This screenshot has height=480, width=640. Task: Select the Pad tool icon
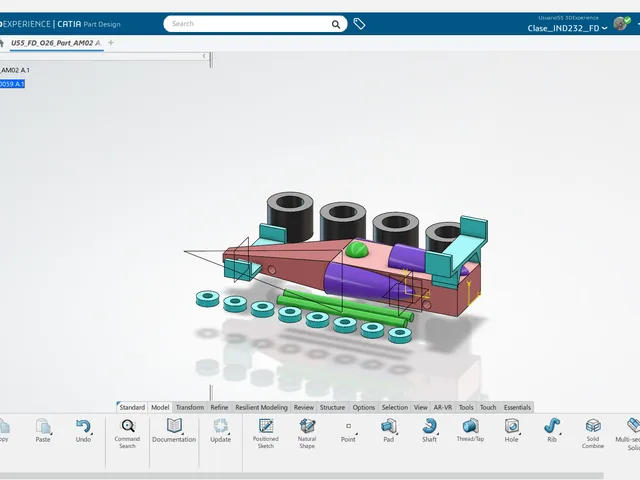click(x=389, y=427)
